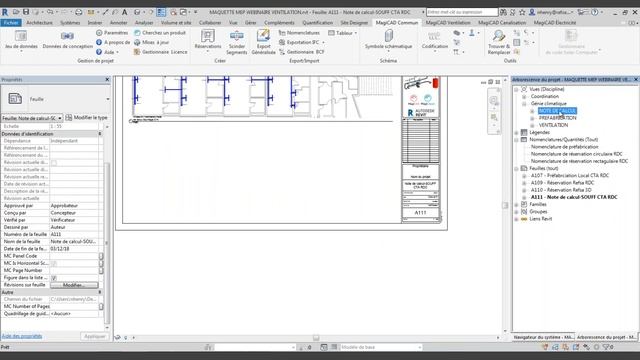This screenshot has height=360, width=640.
Task: Select VENTILATION view node
Action: point(553,125)
